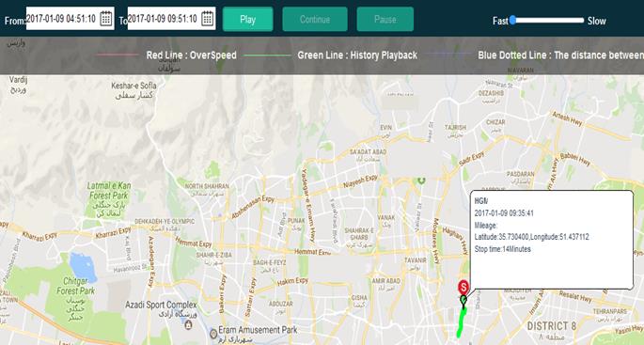Click the Slow end of speed slider

[x=596, y=21]
